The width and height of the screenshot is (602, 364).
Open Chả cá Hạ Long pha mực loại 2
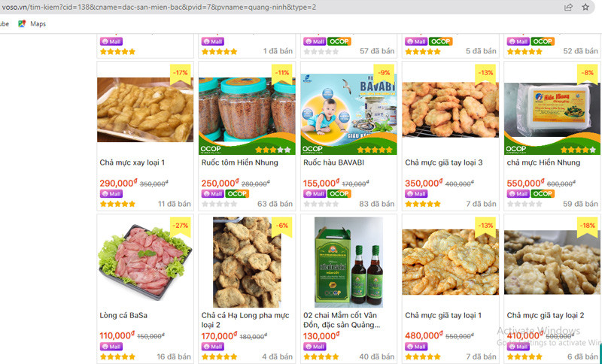coord(245,320)
